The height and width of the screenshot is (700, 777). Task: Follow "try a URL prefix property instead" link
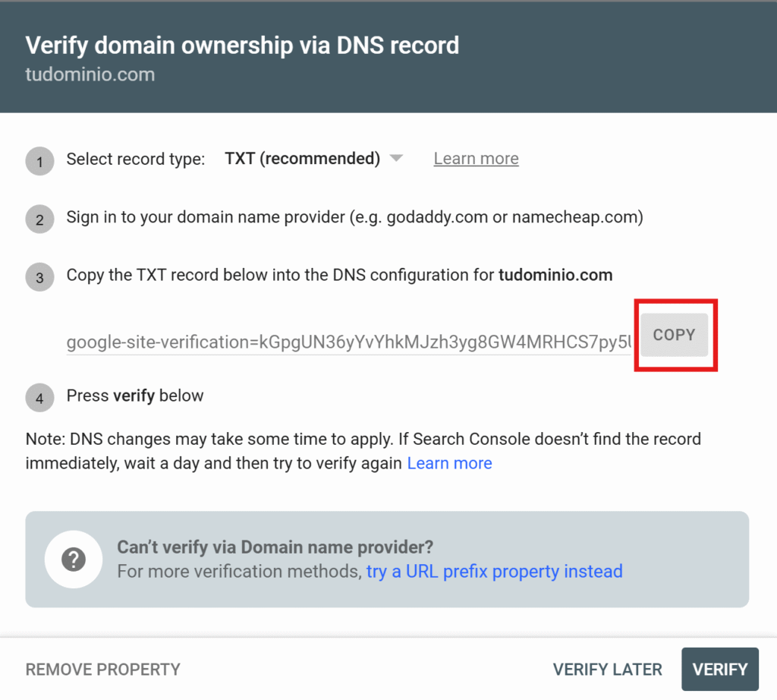click(x=494, y=571)
